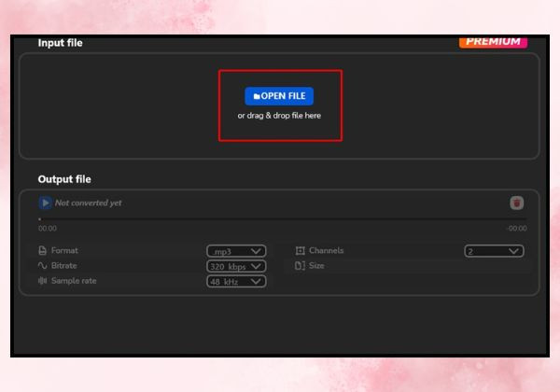Click the Output file heading

pyautogui.click(x=64, y=179)
